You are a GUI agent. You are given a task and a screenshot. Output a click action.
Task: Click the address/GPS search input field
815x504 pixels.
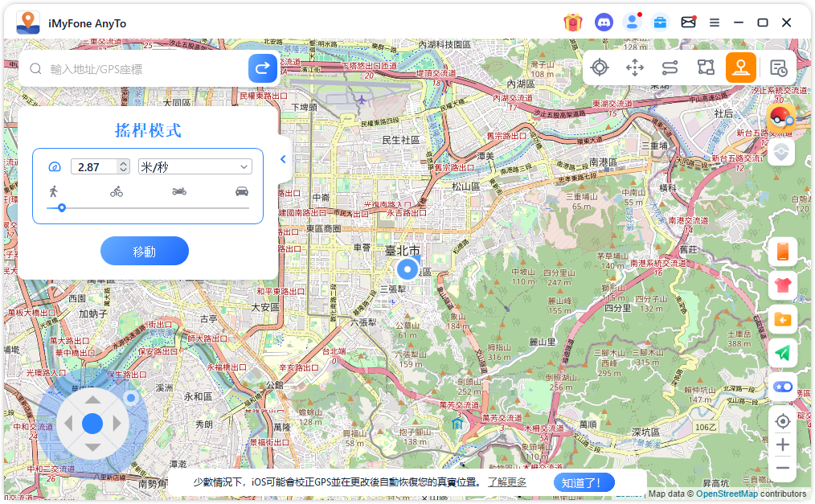coord(145,68)
